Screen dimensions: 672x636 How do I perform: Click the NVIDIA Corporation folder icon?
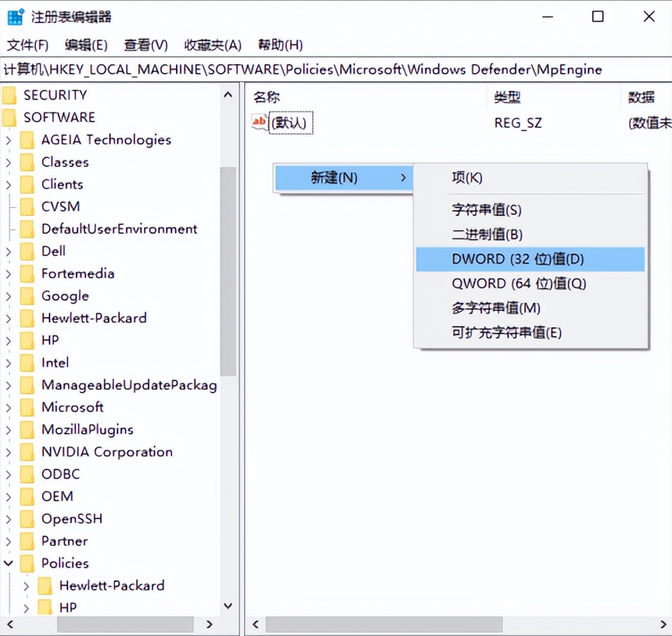tap(27, 452)
